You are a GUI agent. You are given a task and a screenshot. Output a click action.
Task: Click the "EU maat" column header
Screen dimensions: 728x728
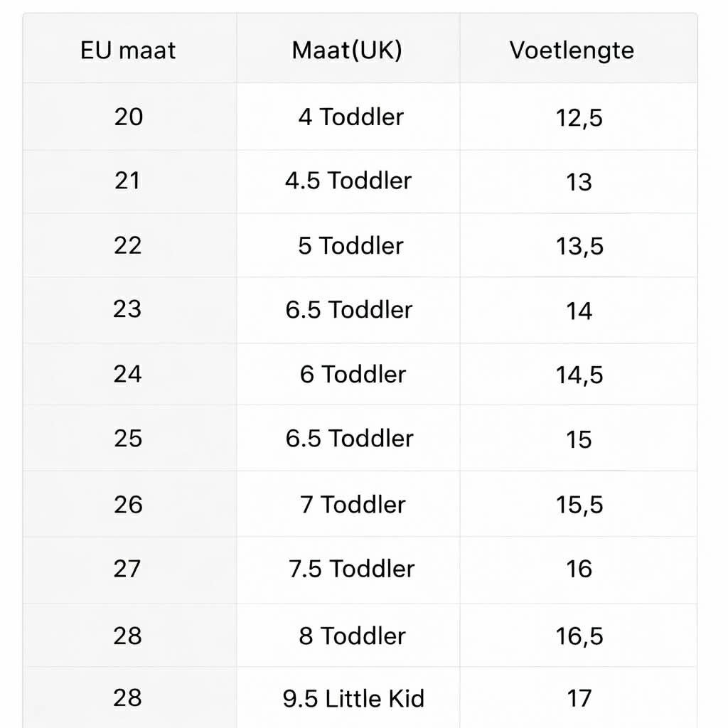128,50
